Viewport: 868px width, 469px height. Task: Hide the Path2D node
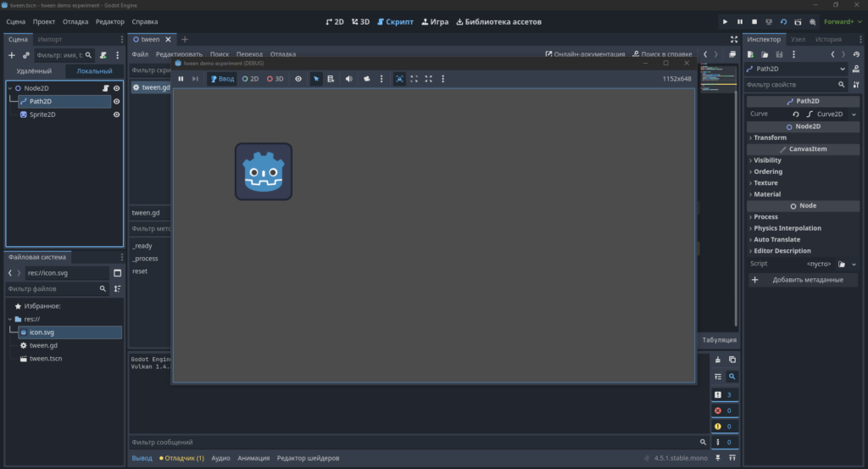(116, 101)
